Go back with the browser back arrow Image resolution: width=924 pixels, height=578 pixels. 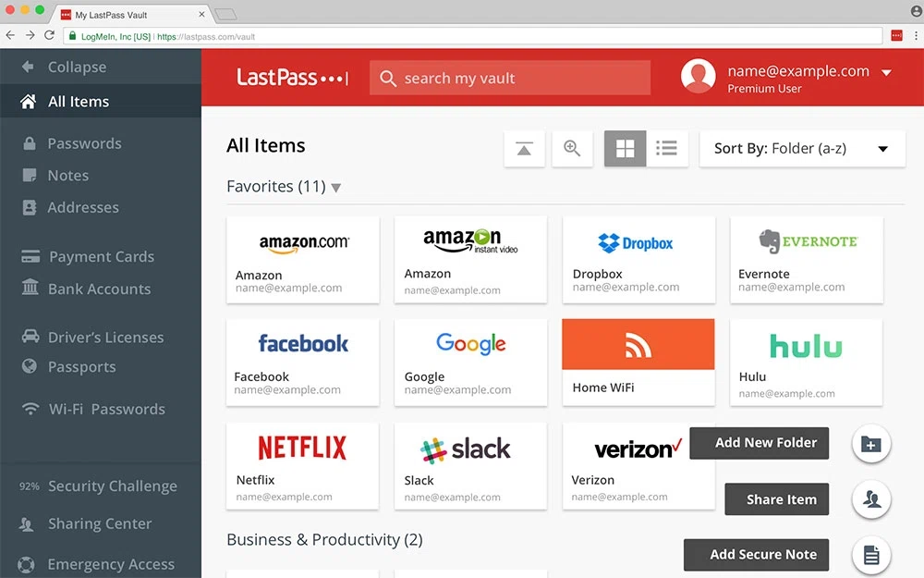pyautogui.click(x=10, y=35)
